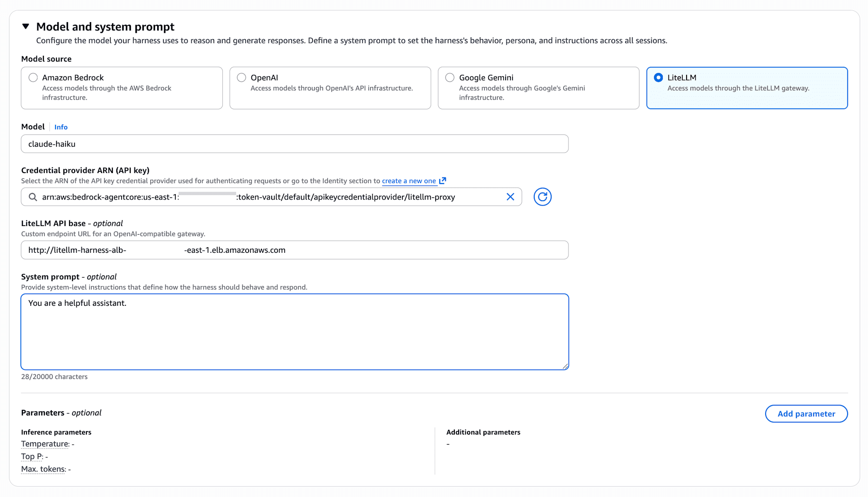Click the Top P parameter label
868x497 pixels.
(32, 456)
